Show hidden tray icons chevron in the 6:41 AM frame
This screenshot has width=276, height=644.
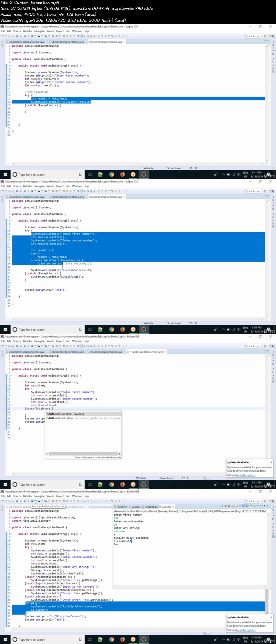tap(223, 174)
